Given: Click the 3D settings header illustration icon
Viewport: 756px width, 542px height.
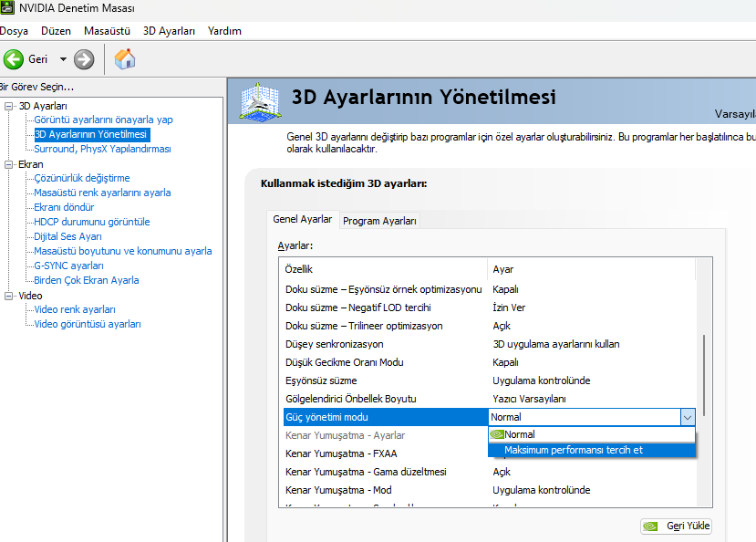Looking at the screenshot, I should pyautogui.click(x=260, y=101).
